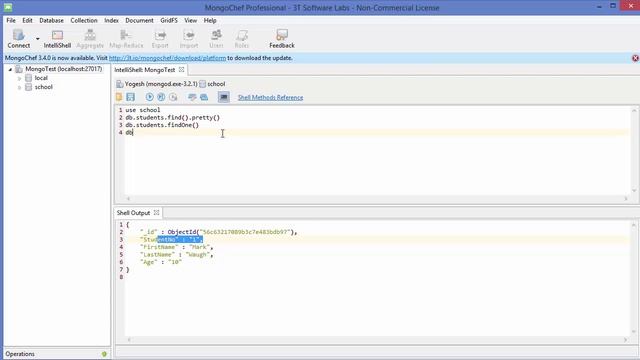Open the Users toolbar icon
This screenshot has height=360, width=640.
point(216,39)
